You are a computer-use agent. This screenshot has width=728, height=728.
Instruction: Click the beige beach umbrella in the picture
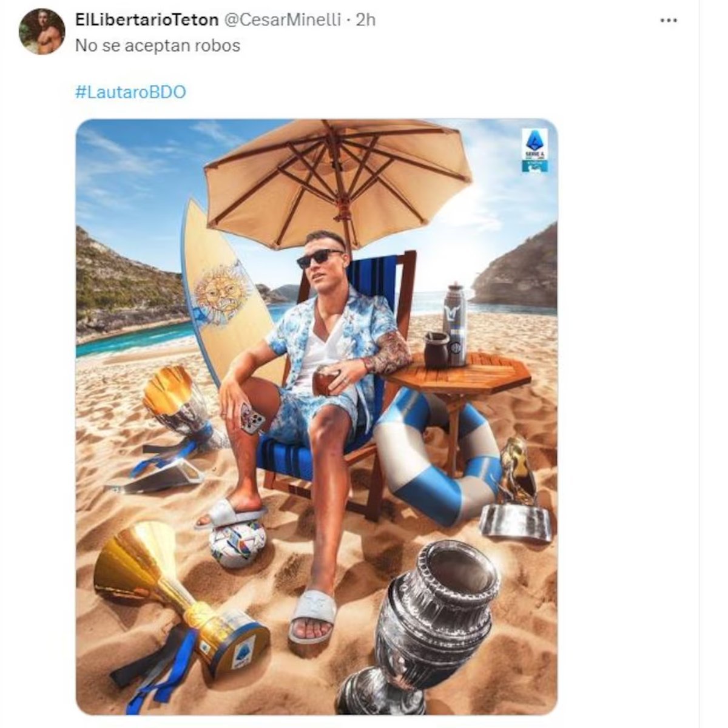[x=337, y=173]
